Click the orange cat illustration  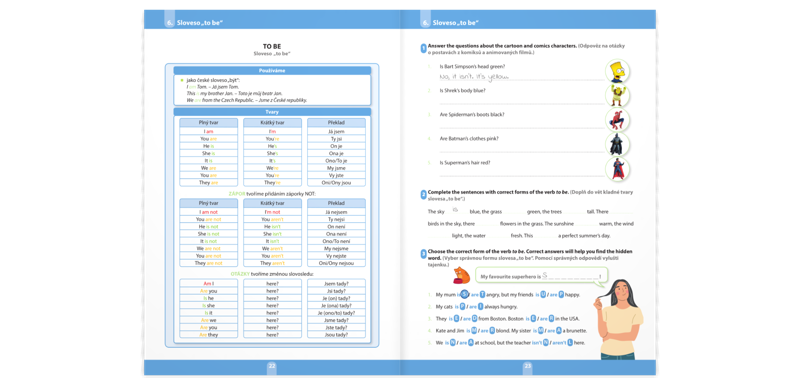(461, 275)
